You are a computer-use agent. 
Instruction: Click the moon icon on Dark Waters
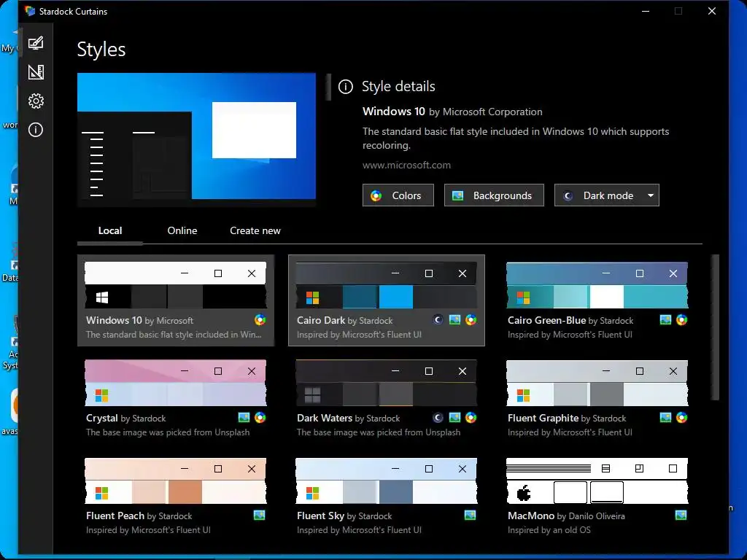point(438,418)
